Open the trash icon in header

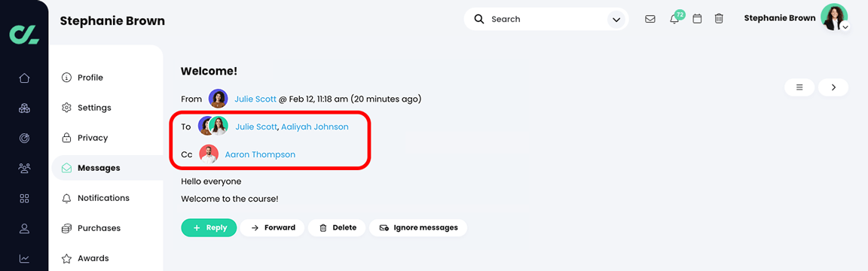pos(719,19)
